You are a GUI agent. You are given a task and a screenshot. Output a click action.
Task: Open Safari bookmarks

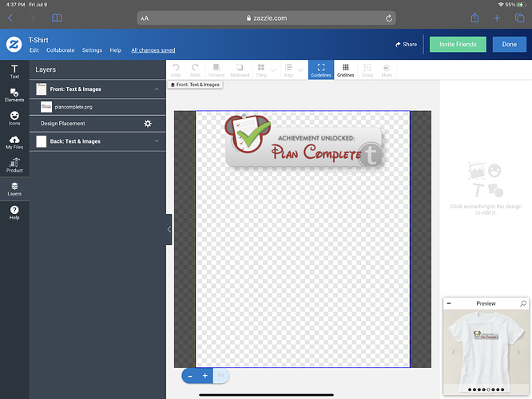(x=57, y=18)
